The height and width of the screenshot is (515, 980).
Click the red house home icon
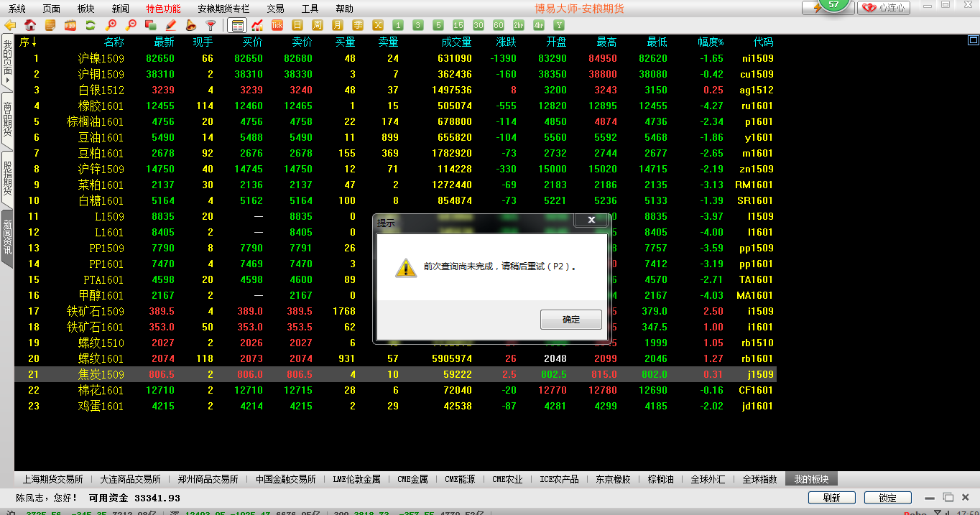pyautogui.click(x=30, y=25)
